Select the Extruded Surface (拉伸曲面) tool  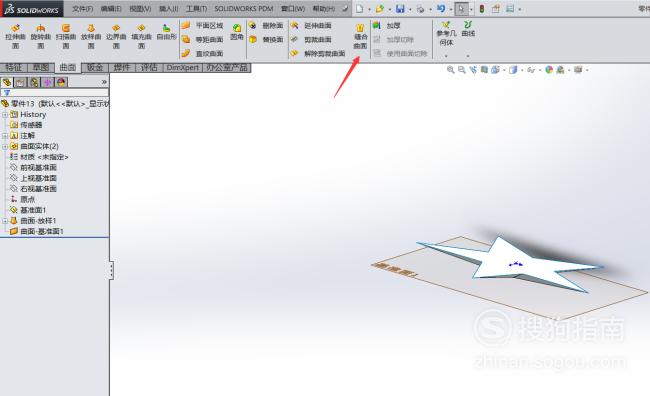click(15, 36)
